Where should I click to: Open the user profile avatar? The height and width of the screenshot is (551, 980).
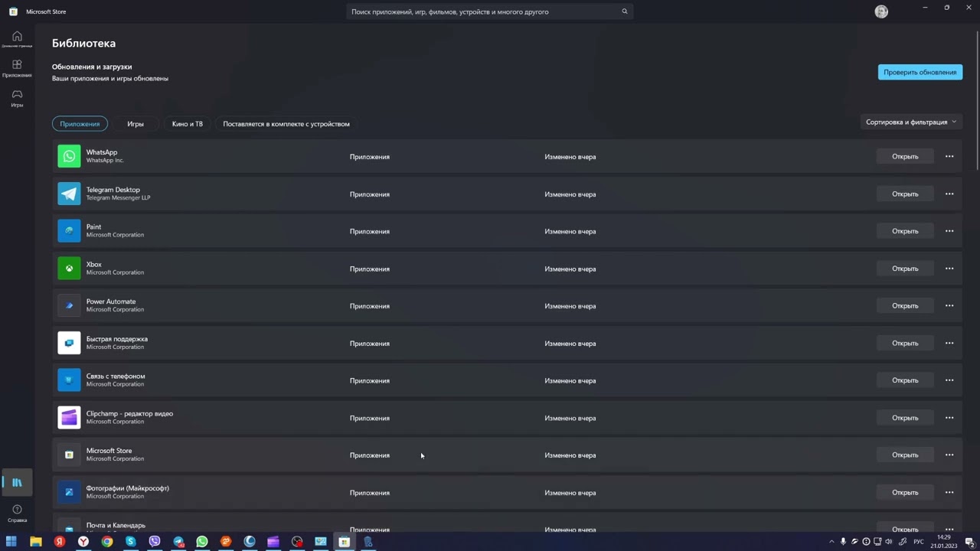[881, 11]
